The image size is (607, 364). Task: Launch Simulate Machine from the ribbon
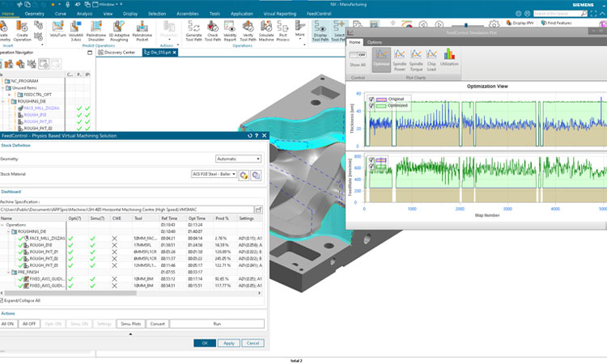(x=265, y=27)
